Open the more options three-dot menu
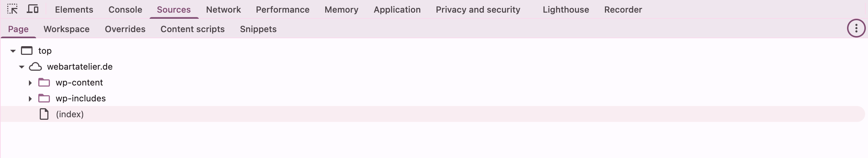Screen dimensions: 868x158 coord(856,28)
